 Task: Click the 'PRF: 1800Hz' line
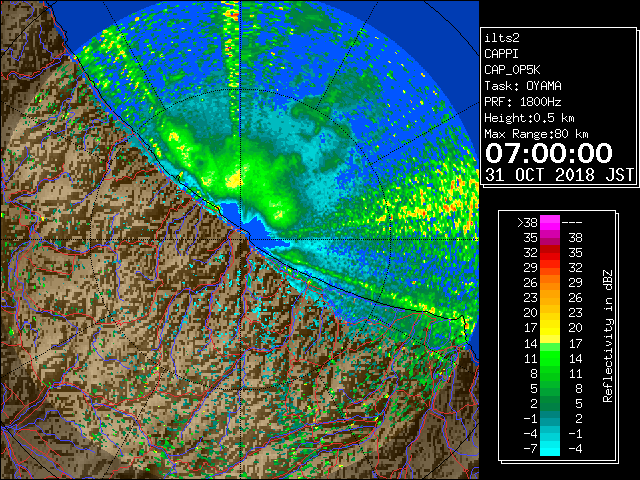coord(523,102)
